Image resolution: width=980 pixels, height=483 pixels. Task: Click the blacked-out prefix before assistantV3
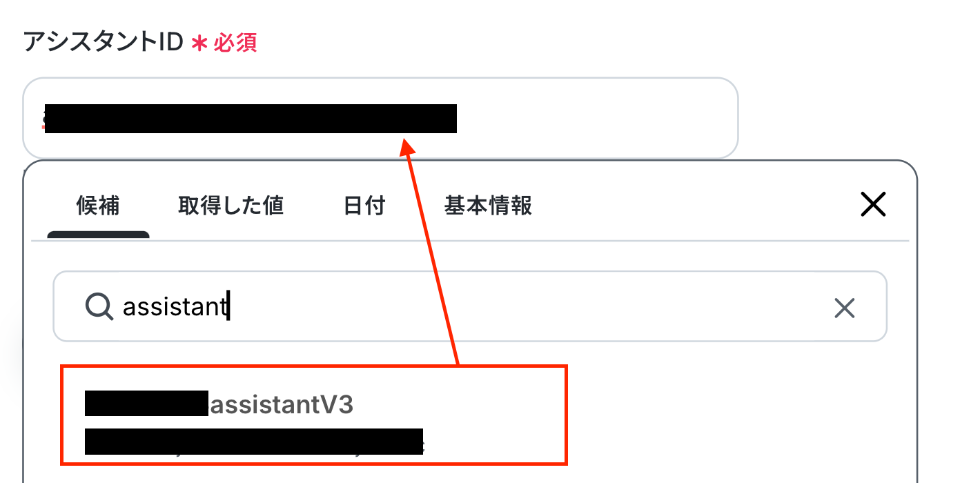click(146, 403)
